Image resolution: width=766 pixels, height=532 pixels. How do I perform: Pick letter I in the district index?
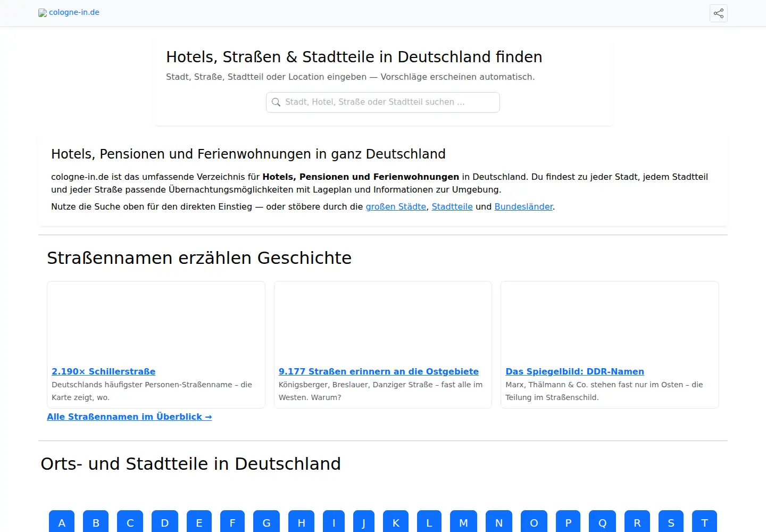[334, 522]
